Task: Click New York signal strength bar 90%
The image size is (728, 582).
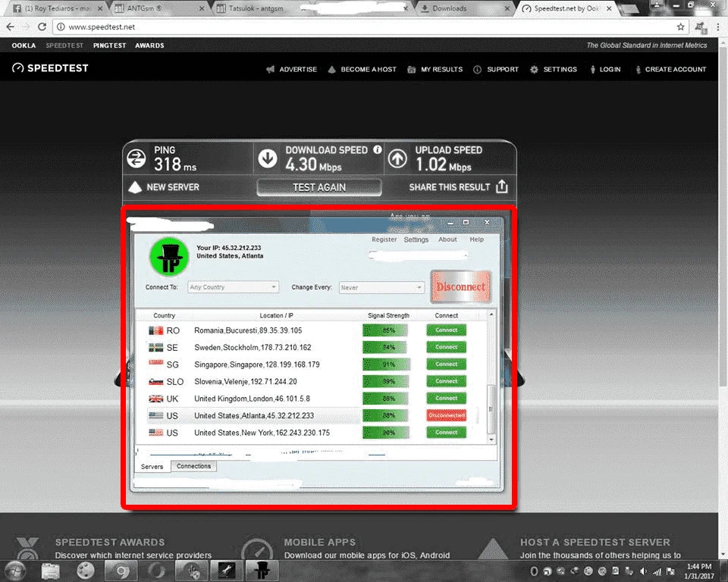Action: coord(386,433)
